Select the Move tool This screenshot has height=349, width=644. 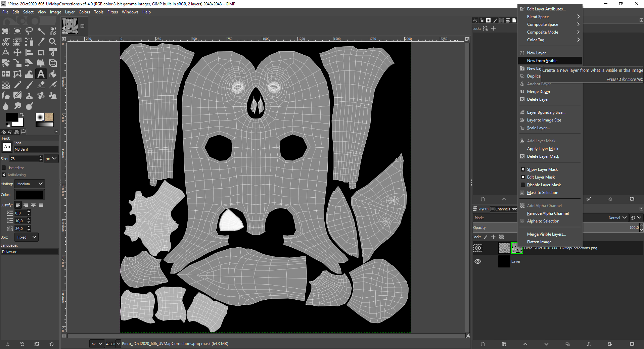(17, 52)
